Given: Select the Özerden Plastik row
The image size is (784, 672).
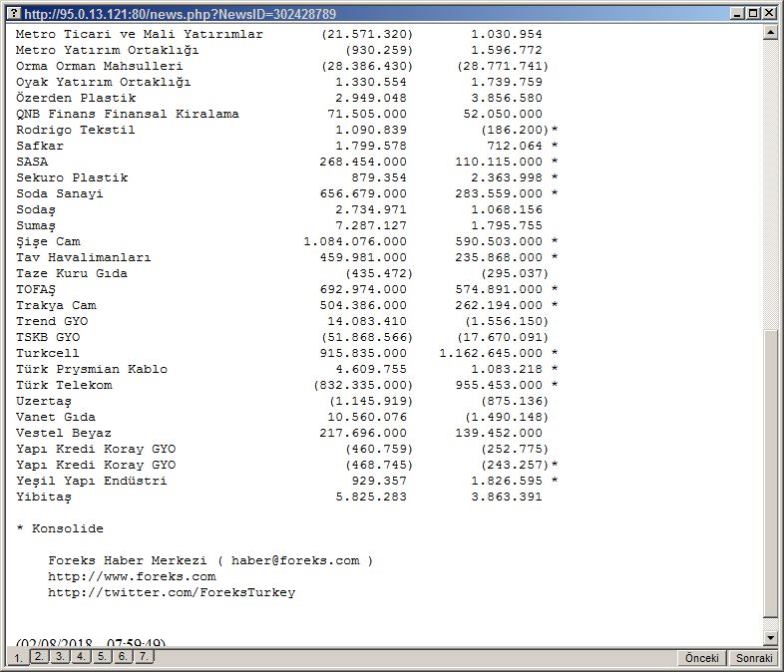Looking at the screenshot, I should coord(279,98).
